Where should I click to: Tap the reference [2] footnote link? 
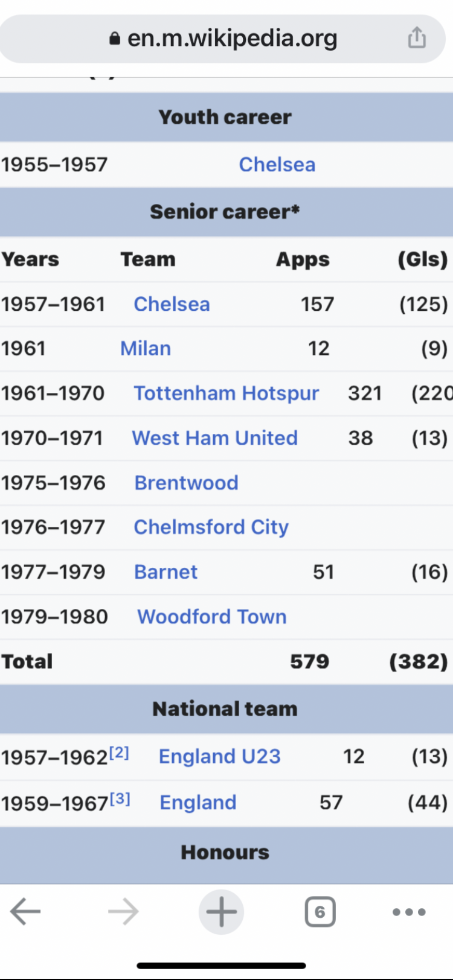tap(119, 752)
